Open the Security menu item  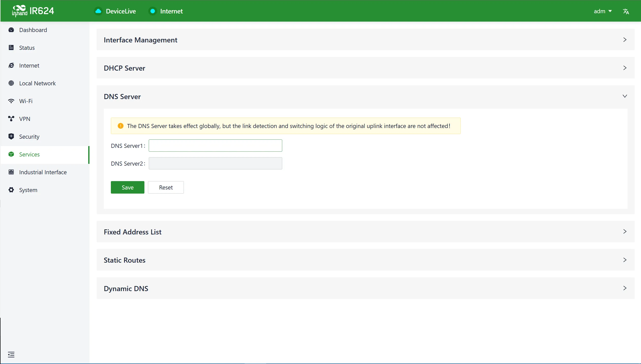[x=45, y=137]
